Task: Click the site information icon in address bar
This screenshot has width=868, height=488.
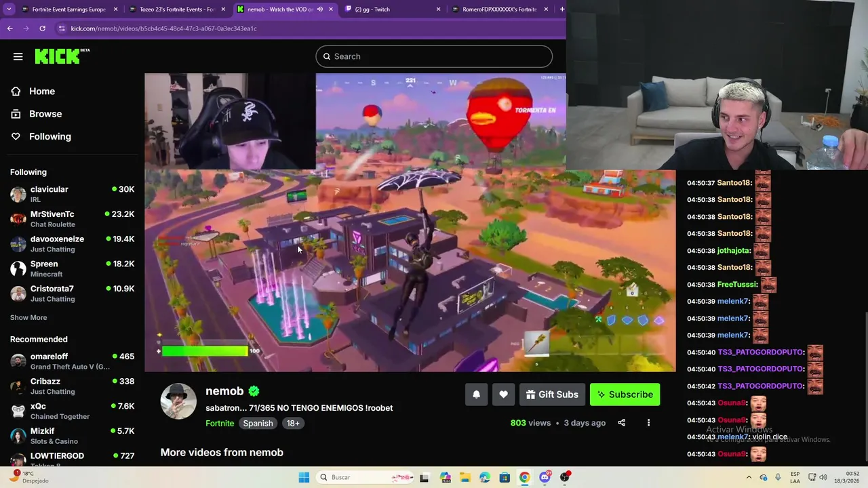Action: 62,28
